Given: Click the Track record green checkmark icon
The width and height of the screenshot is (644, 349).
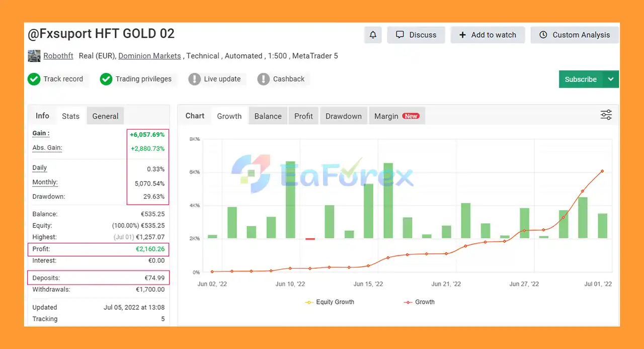Looking at the screenshot, I should (34, 79).
